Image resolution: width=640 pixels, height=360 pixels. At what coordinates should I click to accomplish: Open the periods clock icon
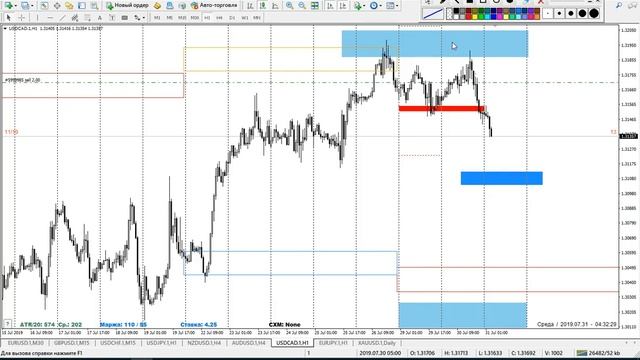[373, 6]
